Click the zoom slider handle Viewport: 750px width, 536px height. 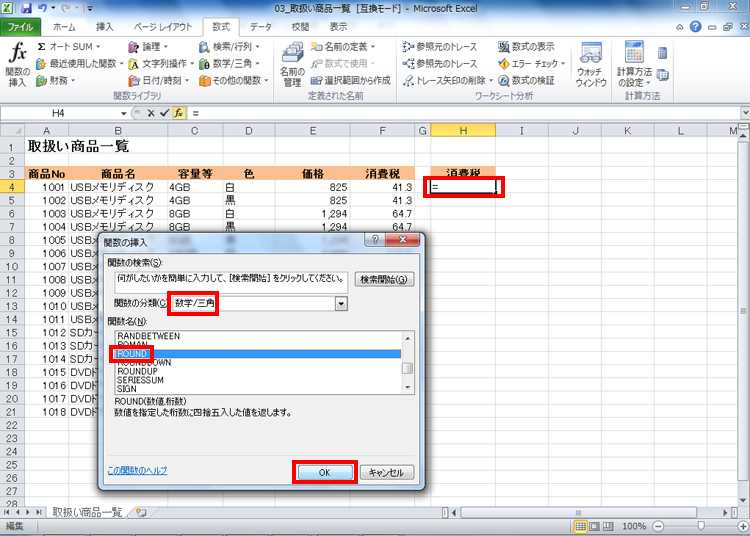click(701, 526)
